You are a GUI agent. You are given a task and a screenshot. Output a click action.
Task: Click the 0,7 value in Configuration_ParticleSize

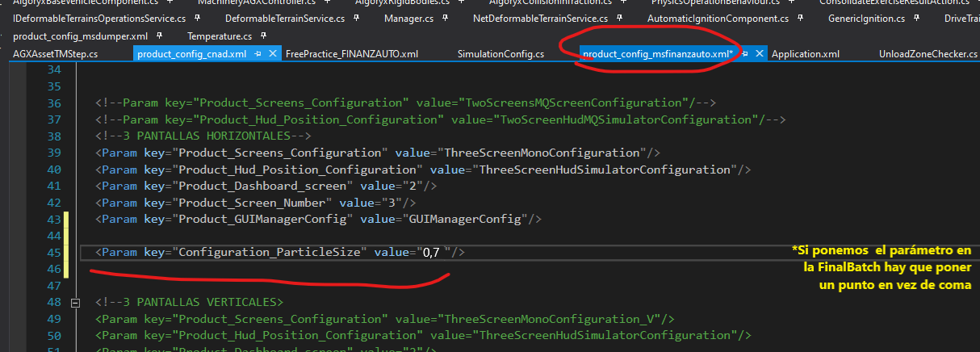tap(430, 253)
